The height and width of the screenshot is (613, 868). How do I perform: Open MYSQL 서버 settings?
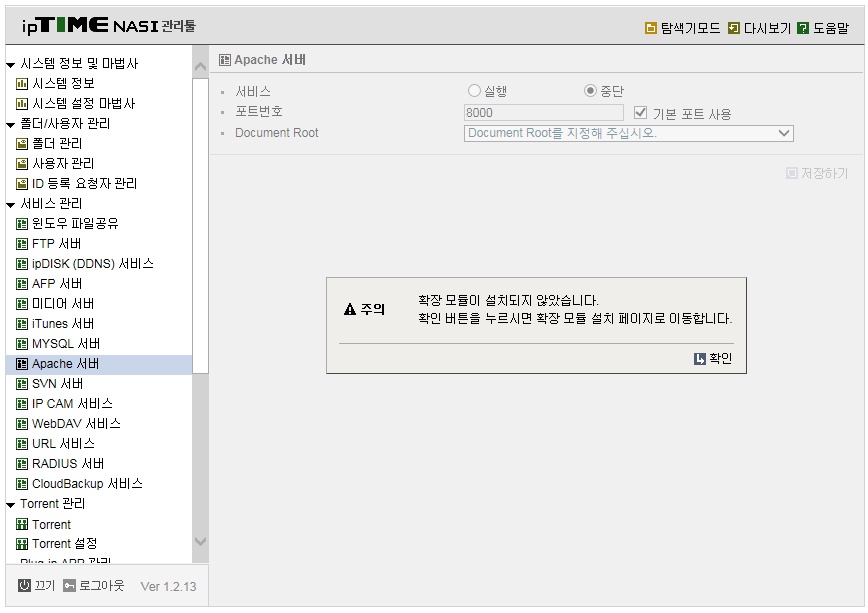66,344
